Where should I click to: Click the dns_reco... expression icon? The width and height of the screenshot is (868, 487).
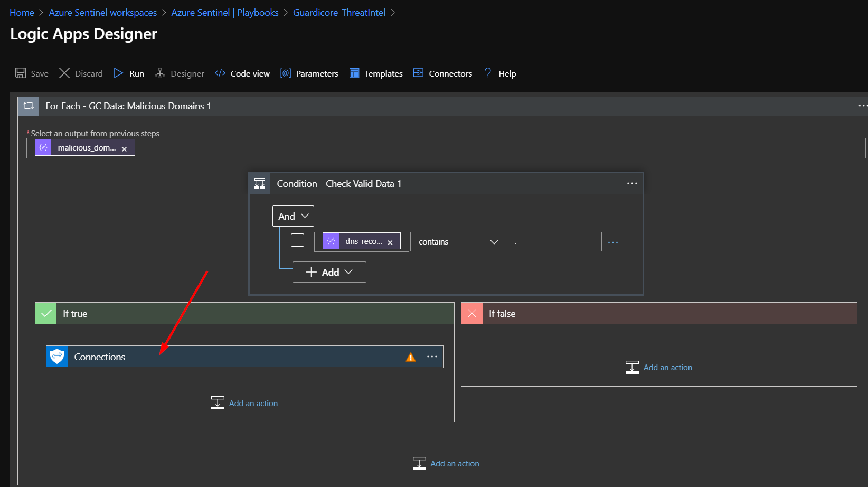pos(331,241)
